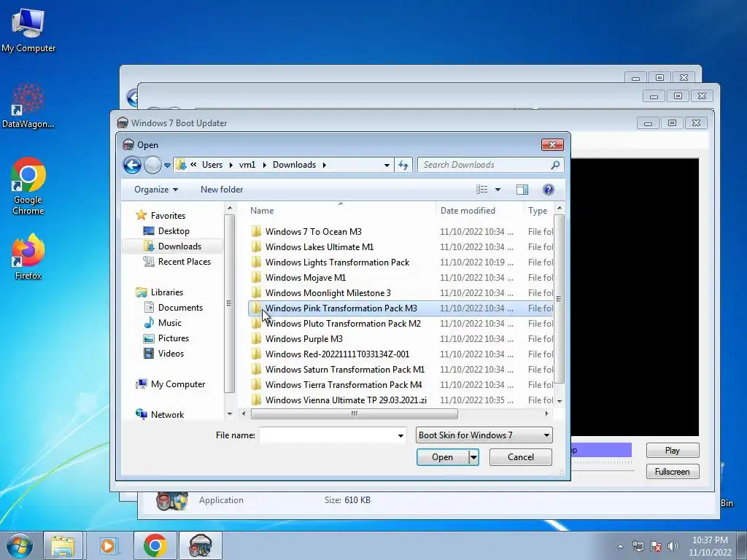Click New folder in the toolbar
This screenshot has height=560, width=747.
(222, 190)
